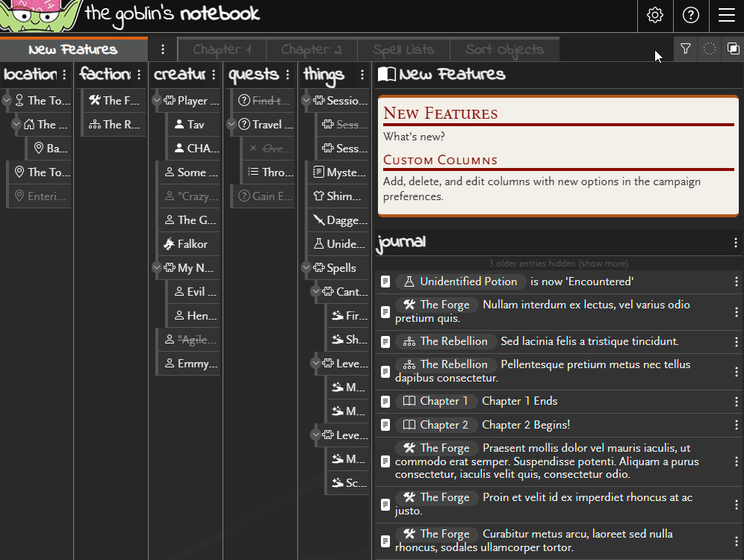Open journal section three-dot menu

736,243
